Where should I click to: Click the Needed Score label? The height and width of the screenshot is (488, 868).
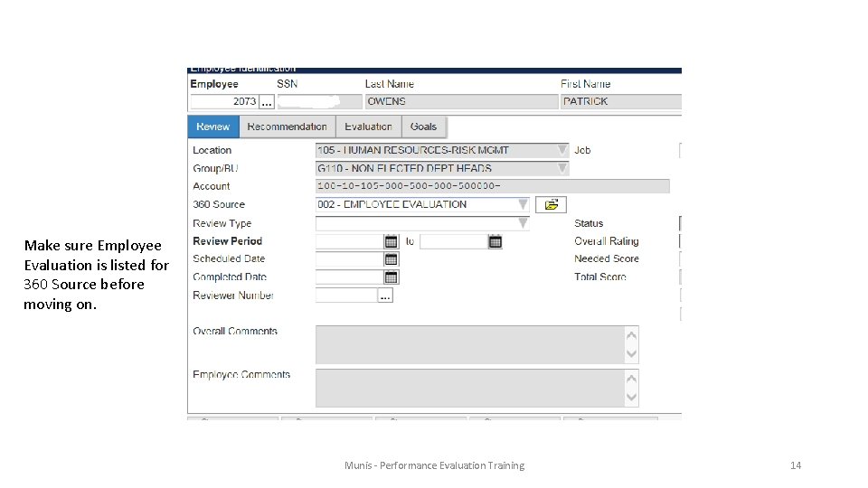606,259
